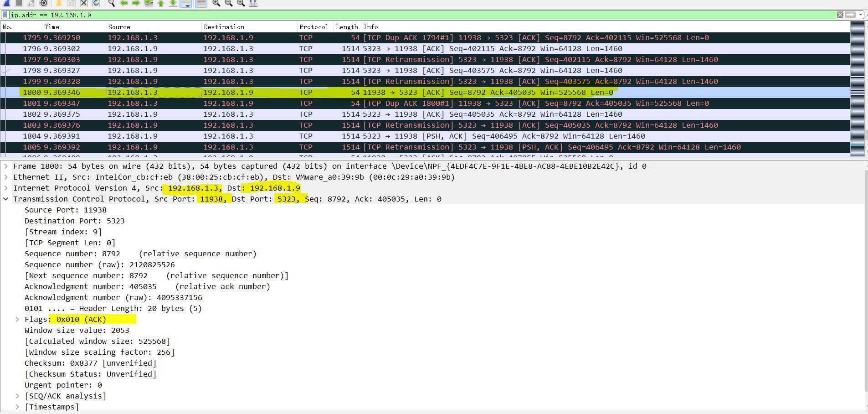Save this capture file icon
868x414 pixels.
72,3
